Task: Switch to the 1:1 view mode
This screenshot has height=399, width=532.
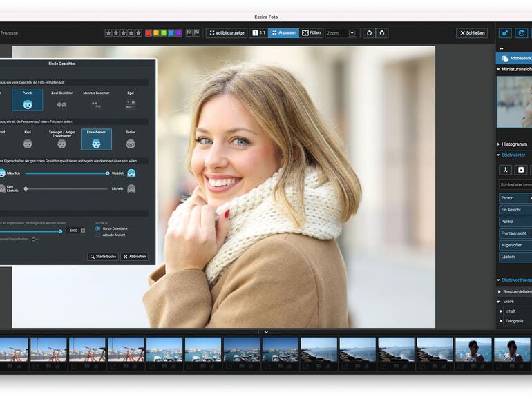Action: [258, 33]
